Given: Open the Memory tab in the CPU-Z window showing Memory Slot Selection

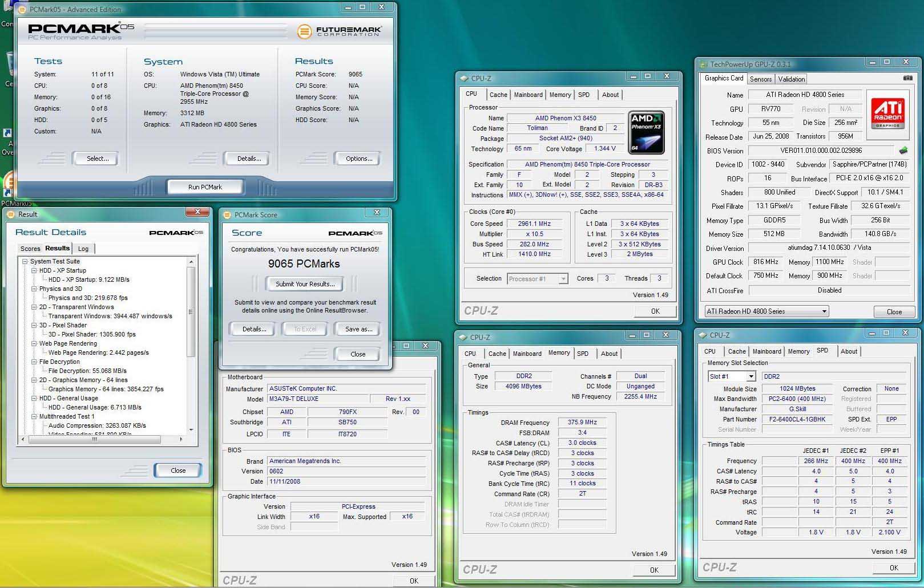Looking at the screenshot, I should (x=798, y=351).
